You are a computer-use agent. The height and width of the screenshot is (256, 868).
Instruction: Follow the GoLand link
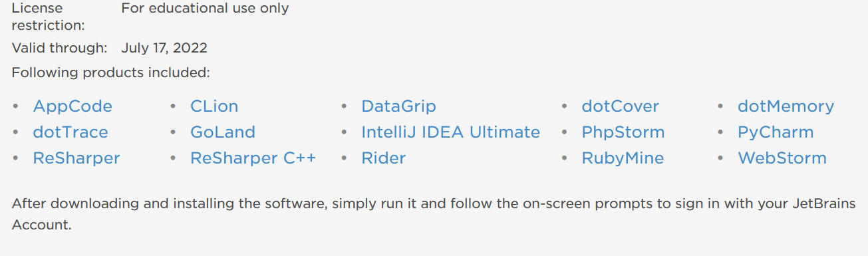[x=223, y=132]
